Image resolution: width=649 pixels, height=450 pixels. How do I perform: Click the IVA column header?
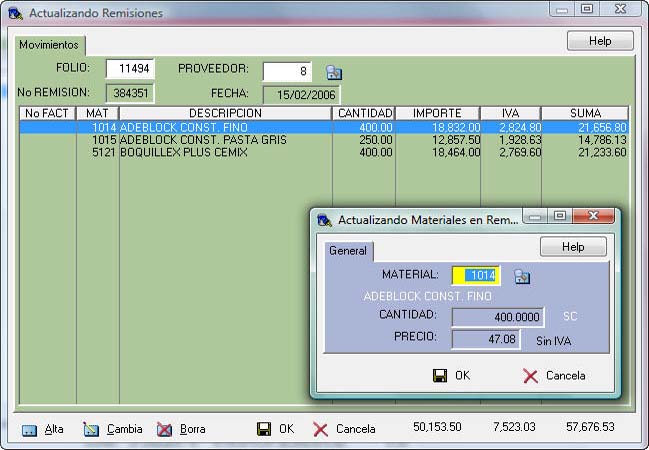pyautogui.click(x=511, y=113)
